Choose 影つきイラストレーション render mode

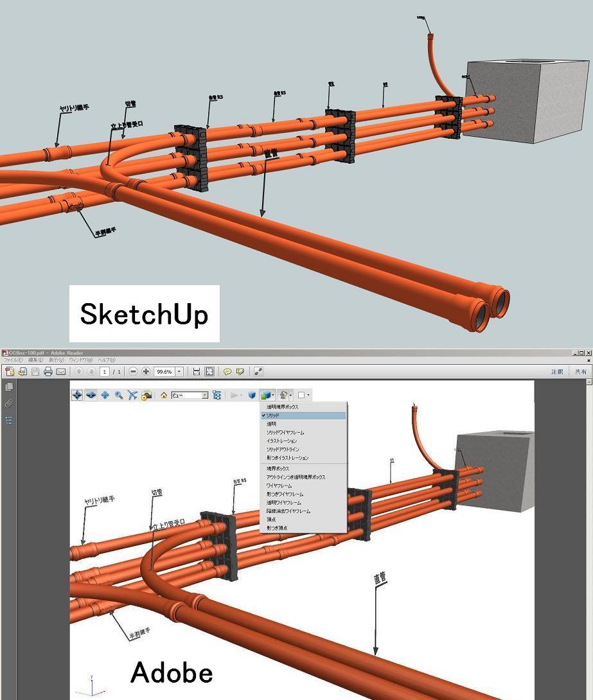[303, 458]
